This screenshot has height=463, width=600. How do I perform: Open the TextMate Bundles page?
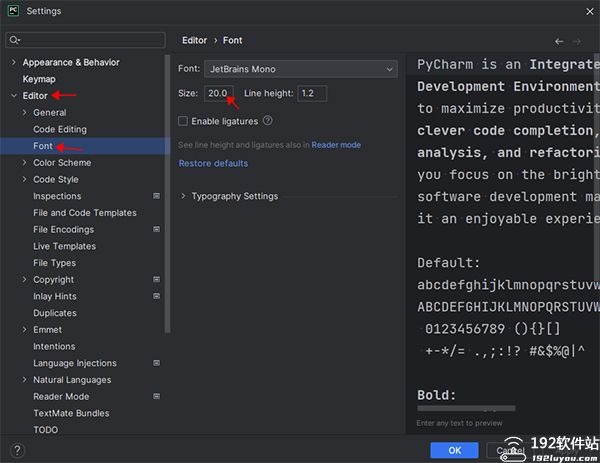71,413
